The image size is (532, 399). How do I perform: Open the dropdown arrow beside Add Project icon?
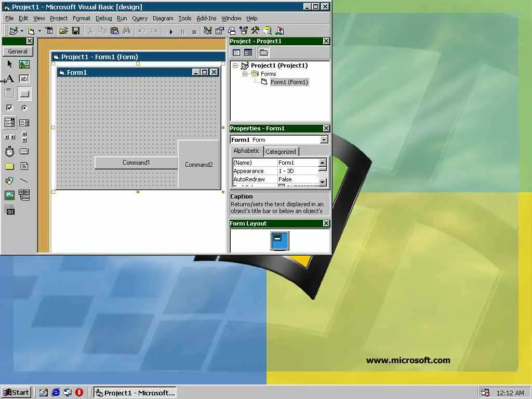[x=22, y=31]
